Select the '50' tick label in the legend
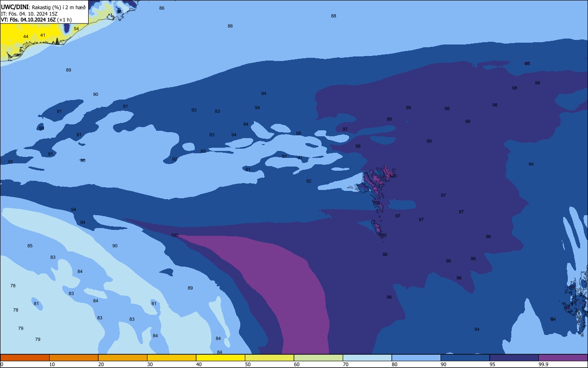 click(x=248, y=364)
